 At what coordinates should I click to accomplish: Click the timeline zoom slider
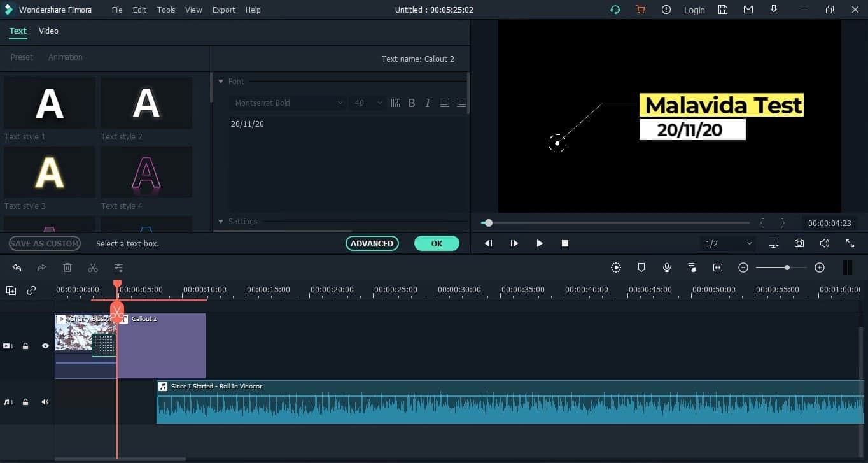pos(781,268)
